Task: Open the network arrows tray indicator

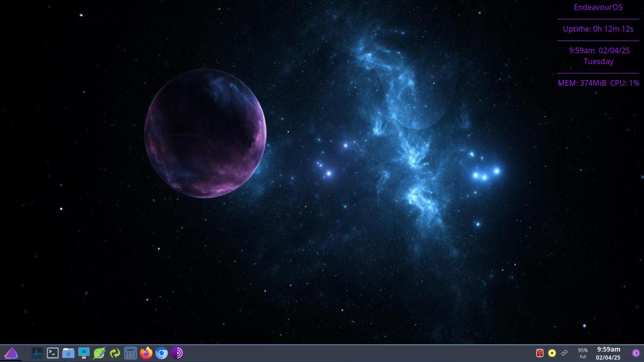Action: [564, 353]
